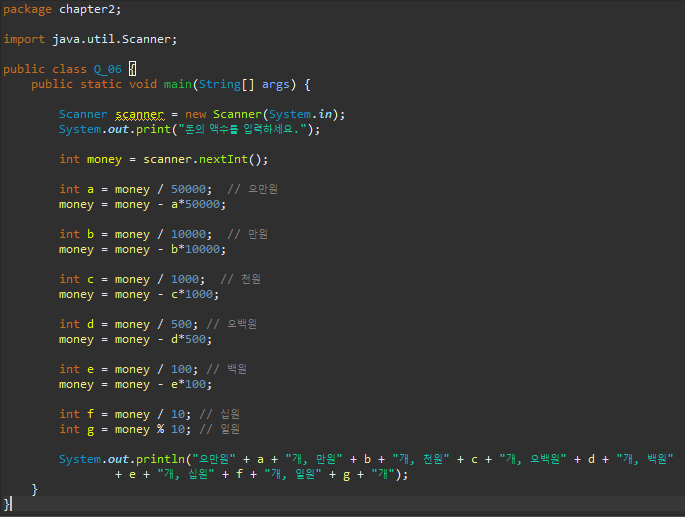This screenshot has width=685, height=517.
Task: Click the 'int b = money / 10000' line
Action: point(135,234)
